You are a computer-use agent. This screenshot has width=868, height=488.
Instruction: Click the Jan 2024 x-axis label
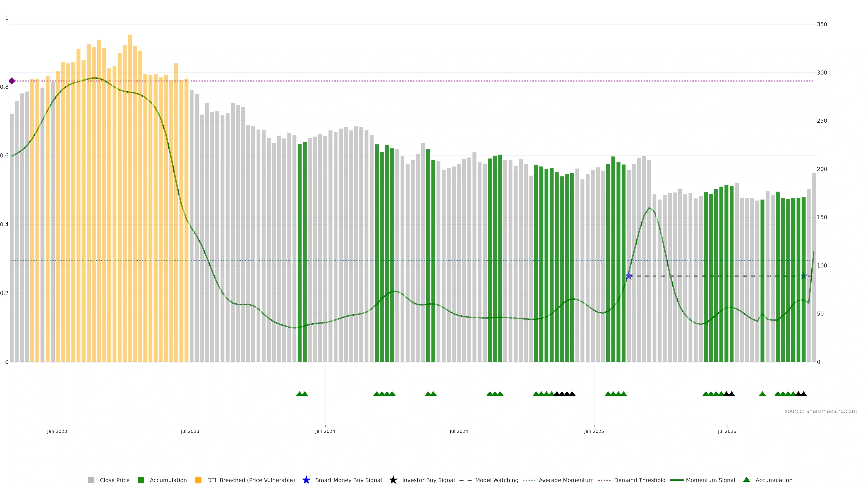325,432
